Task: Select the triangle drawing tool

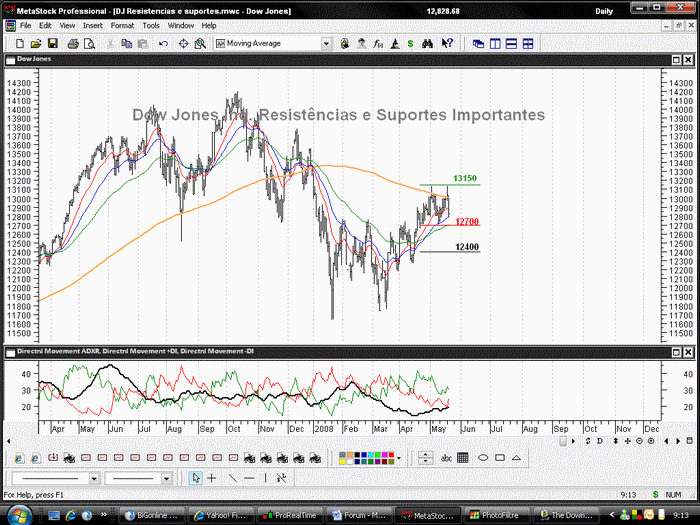Action: (x=517, y=458)
